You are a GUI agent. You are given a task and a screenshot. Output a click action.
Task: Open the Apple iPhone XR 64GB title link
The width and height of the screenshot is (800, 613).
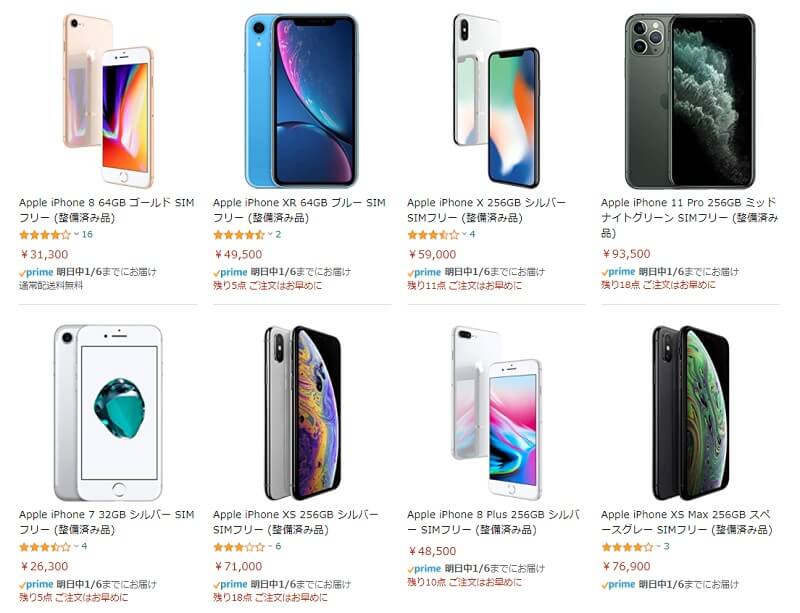(299, 210)
